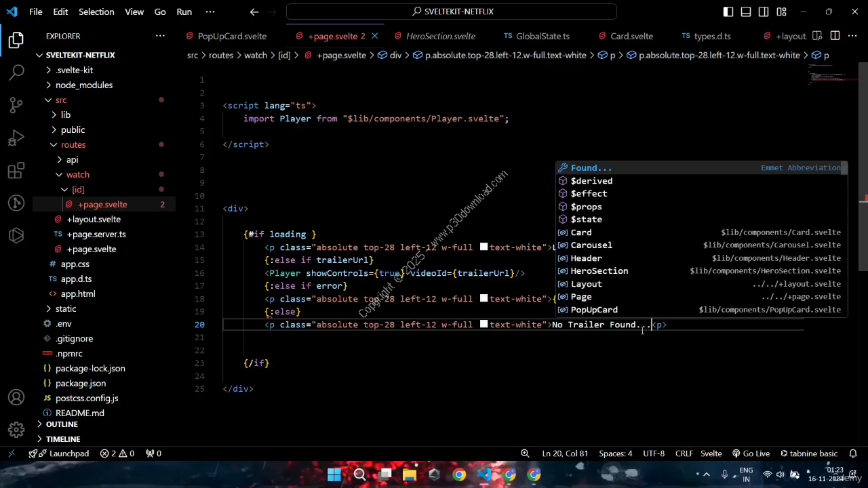The height and width of the screenshot is (488, 868).
Task: Click the remote window icon in status bar
Action: 11,453
